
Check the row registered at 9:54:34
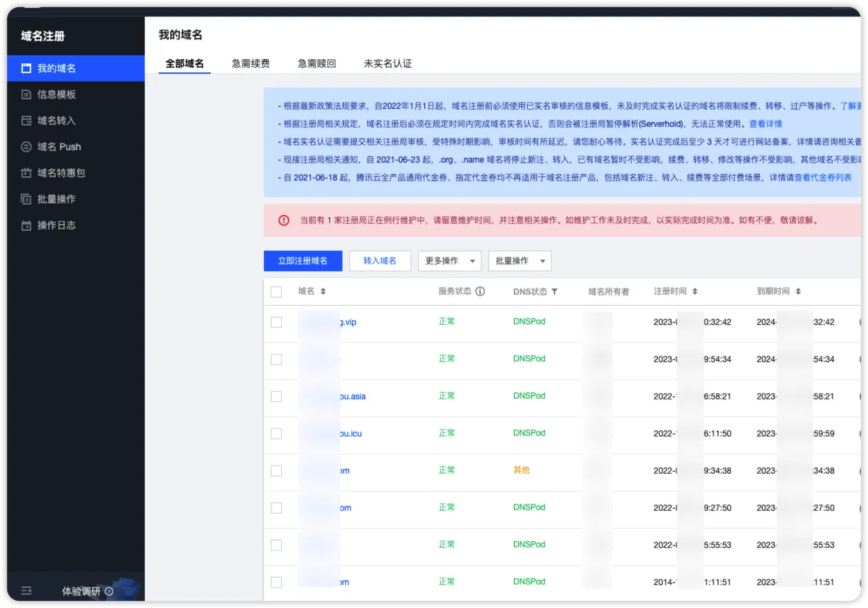(276, 359)
